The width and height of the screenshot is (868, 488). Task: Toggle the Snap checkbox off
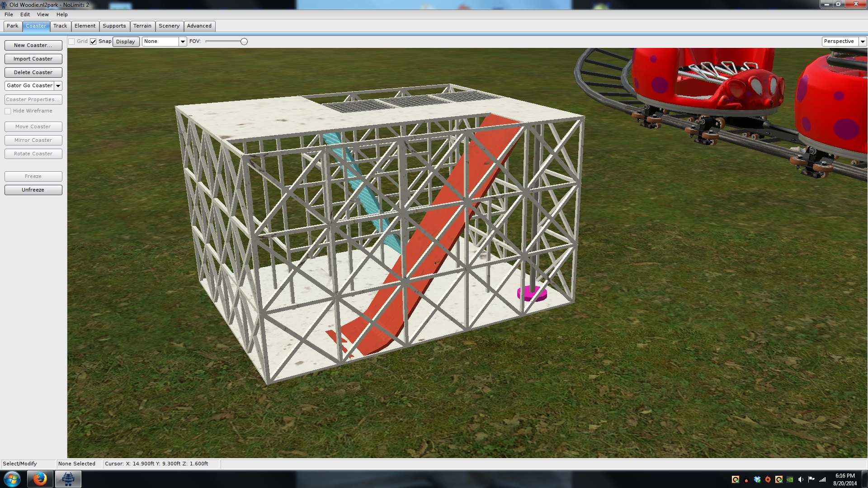tap(93, 42)
